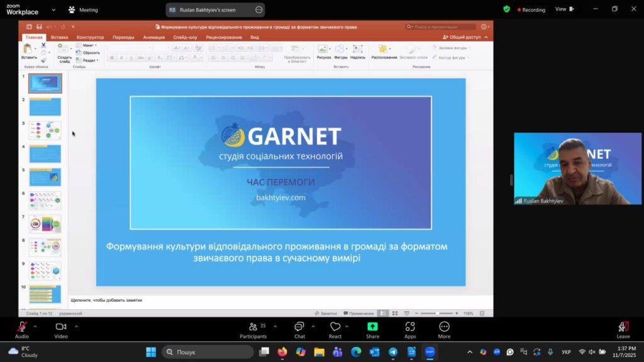Image resolution: width=644 pixels, height=362 pixels.
Task: Select slide 3 thumbnail in slide panel
Action: 45,131
